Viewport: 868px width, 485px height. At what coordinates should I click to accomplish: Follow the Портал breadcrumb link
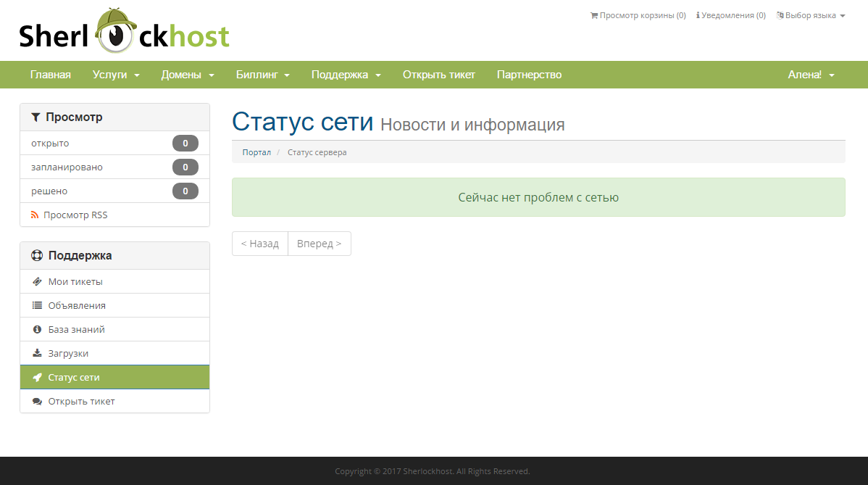[x=256, y=152]
